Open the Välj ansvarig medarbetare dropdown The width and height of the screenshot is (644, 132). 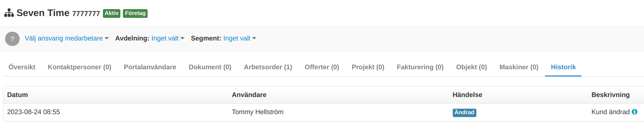click(x=67, y=38)
